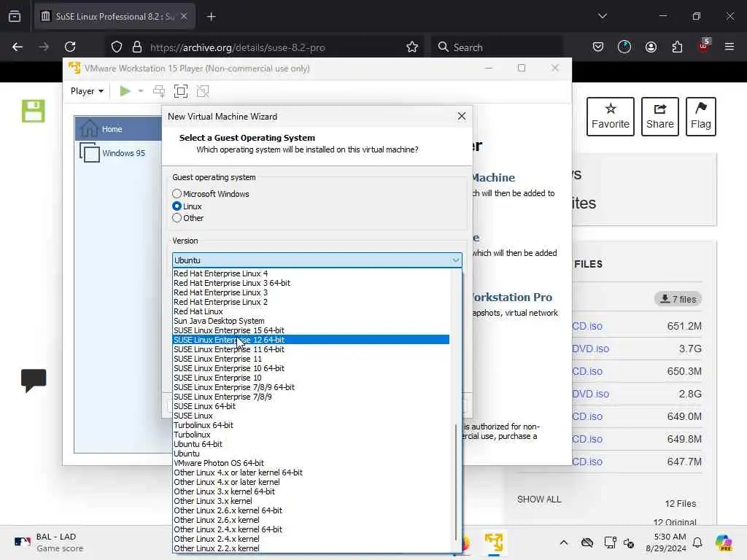Select the Microsoft Windows radio button
Viewport: 747px width, 560px height.
tap(177, 194)
